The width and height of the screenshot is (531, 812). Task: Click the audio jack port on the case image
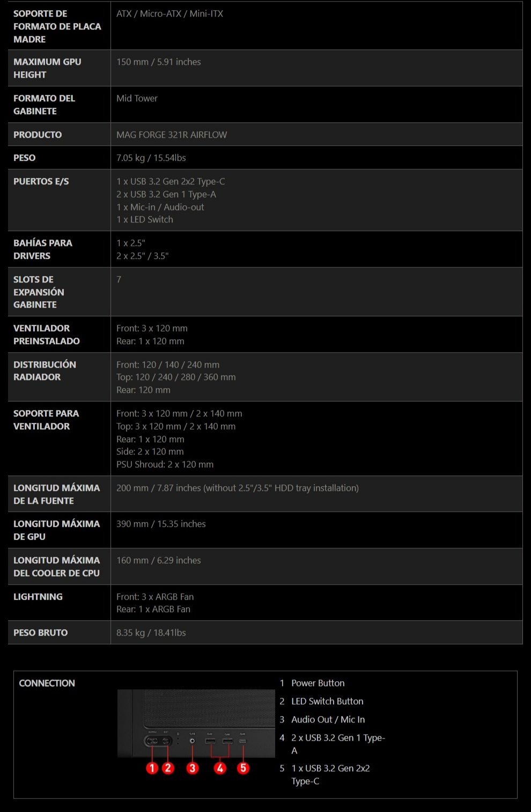193,741
